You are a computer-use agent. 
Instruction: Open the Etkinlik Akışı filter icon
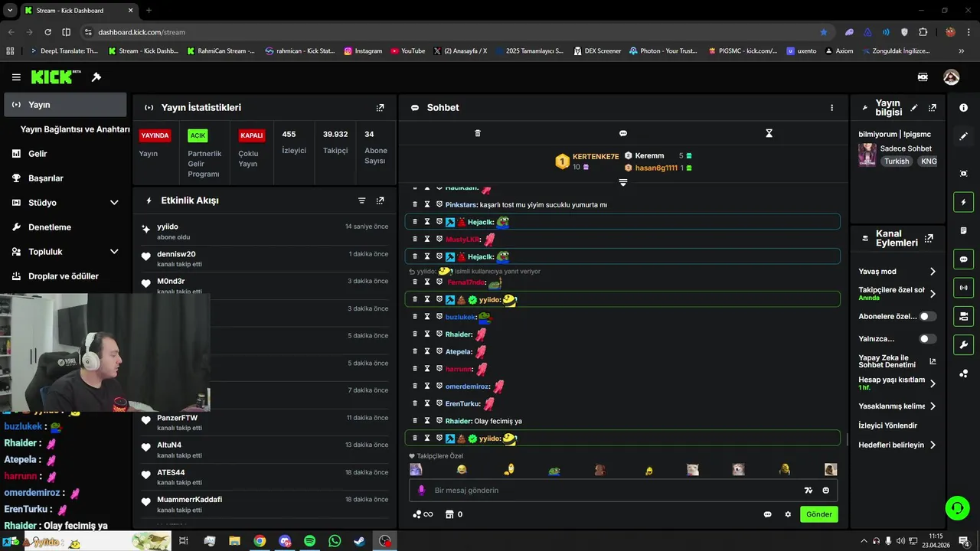(x=362, y=201)
